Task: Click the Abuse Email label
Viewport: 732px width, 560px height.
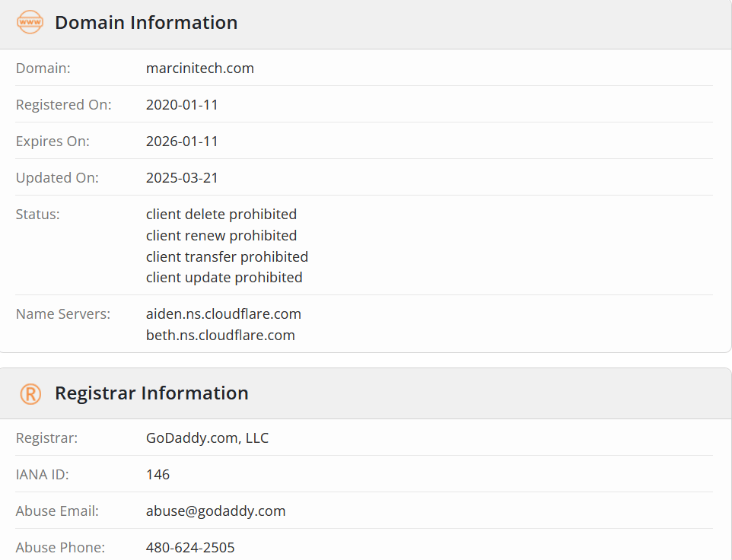Action: click(57, 511)
